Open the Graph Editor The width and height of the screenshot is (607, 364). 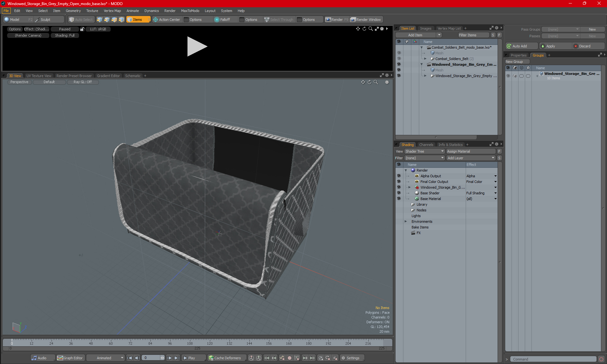click(70, 358)
